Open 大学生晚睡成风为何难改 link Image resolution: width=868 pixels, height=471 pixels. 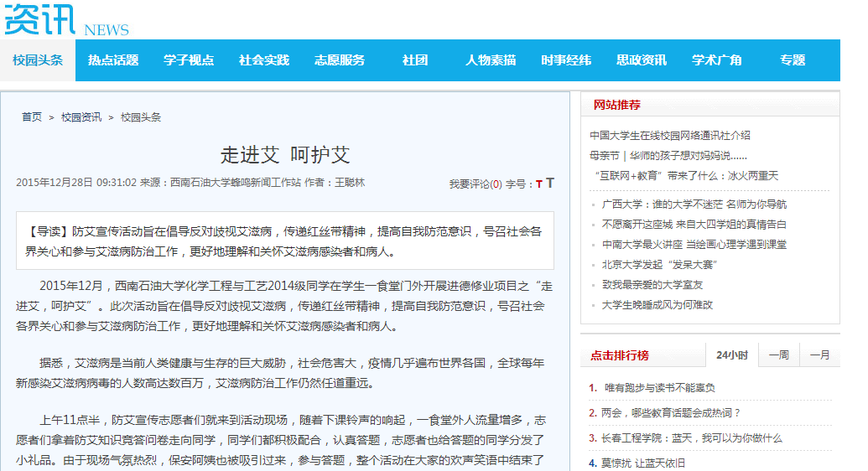(657, 305)
